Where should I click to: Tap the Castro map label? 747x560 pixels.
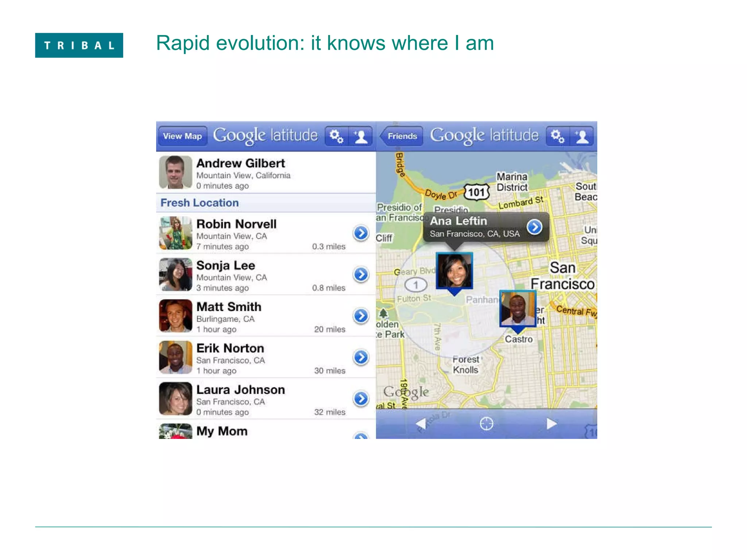coord(519,339)
